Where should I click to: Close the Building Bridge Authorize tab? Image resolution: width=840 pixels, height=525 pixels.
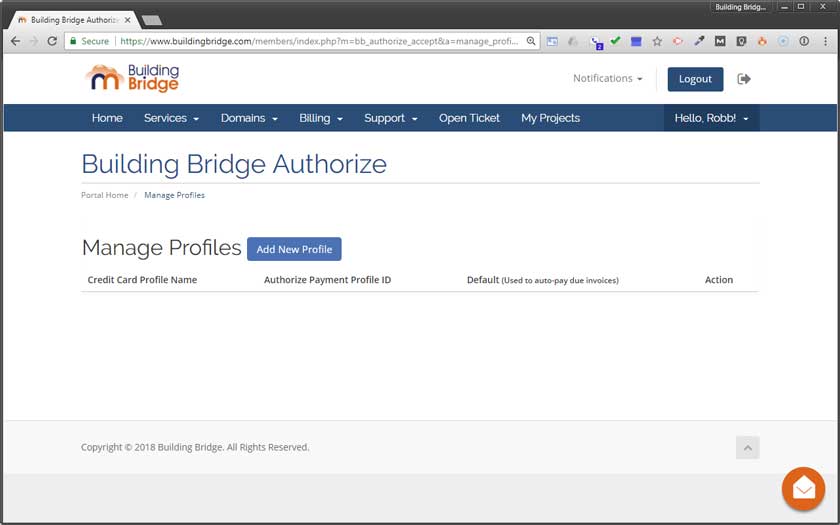click(x=128, y=20)
